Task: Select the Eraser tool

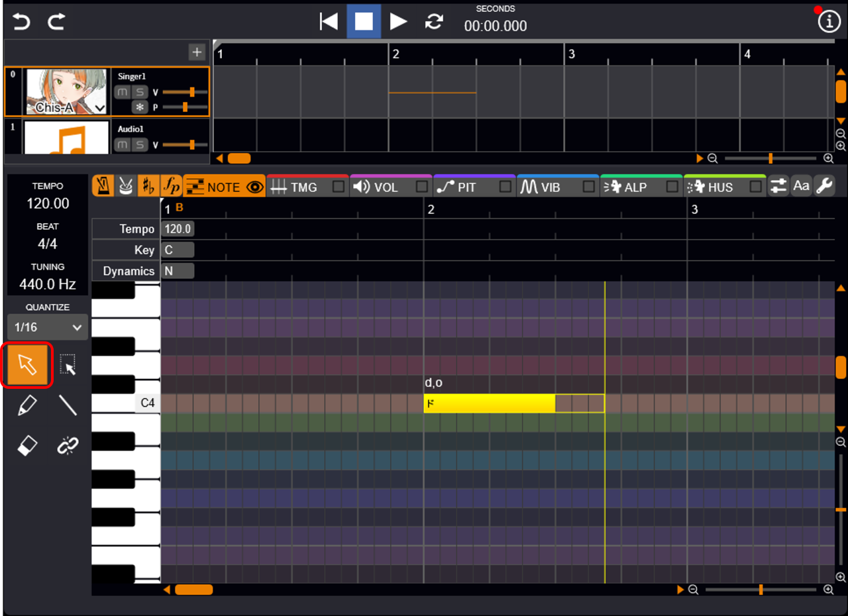Action: coord(27,446)
